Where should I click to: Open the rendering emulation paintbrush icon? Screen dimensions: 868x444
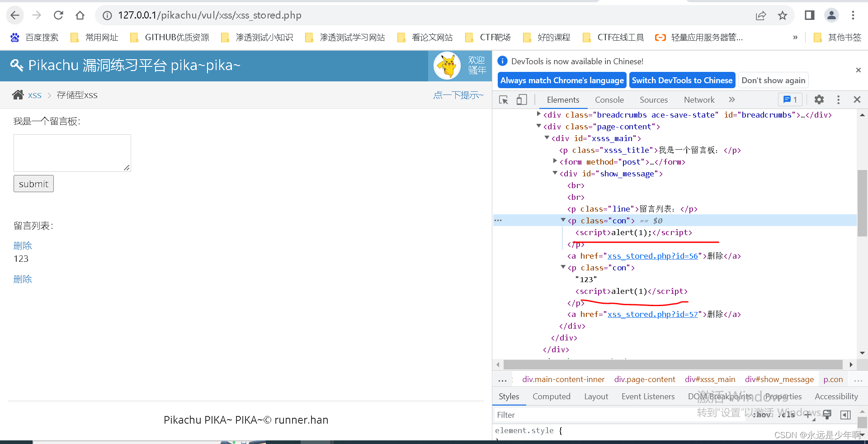[827, 415]
